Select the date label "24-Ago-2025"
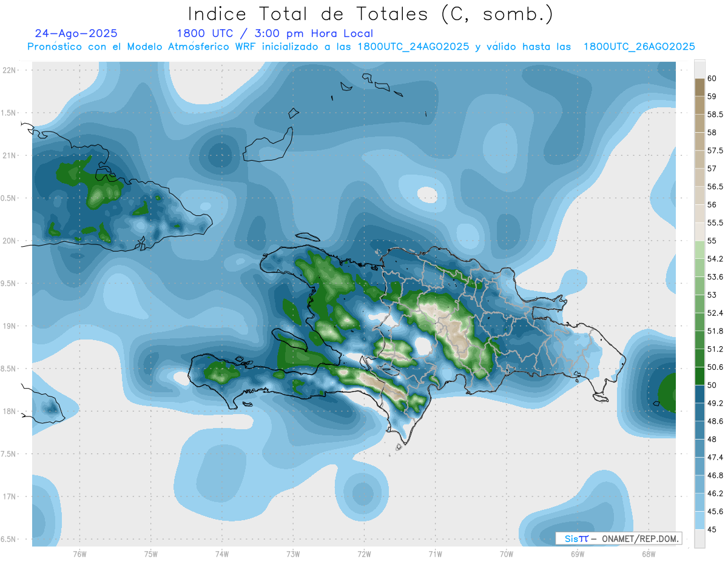 tap(76, 33)
